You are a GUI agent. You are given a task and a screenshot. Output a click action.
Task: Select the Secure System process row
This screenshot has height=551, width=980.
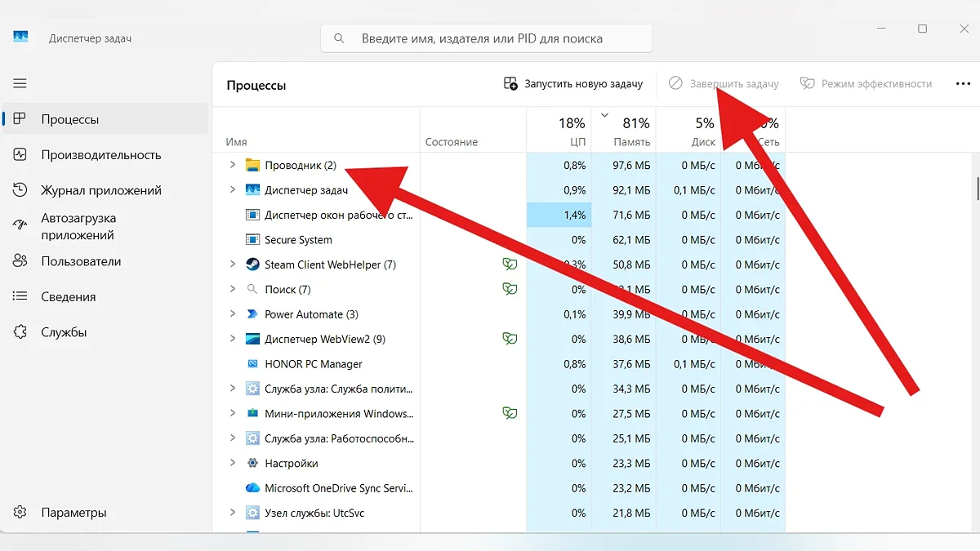coord(498,240)
